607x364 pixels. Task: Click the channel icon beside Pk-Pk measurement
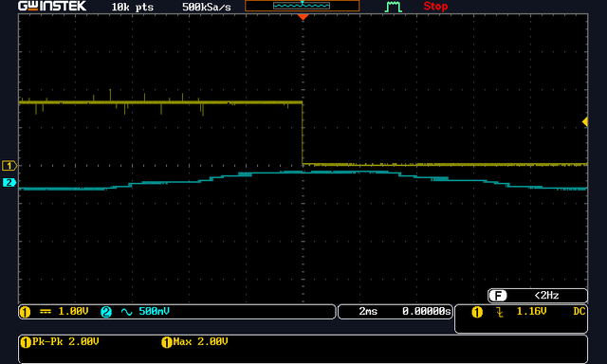pos(26,342)
